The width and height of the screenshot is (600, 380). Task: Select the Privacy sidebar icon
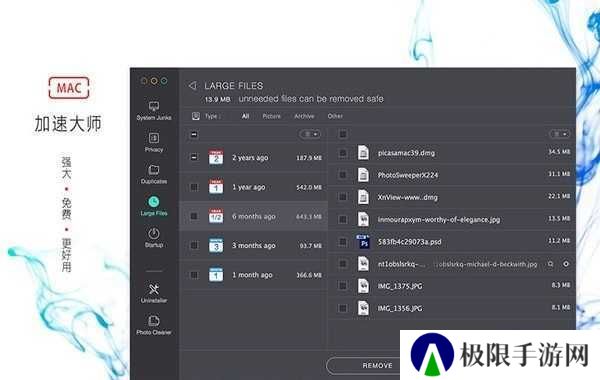tap(154, 142)
